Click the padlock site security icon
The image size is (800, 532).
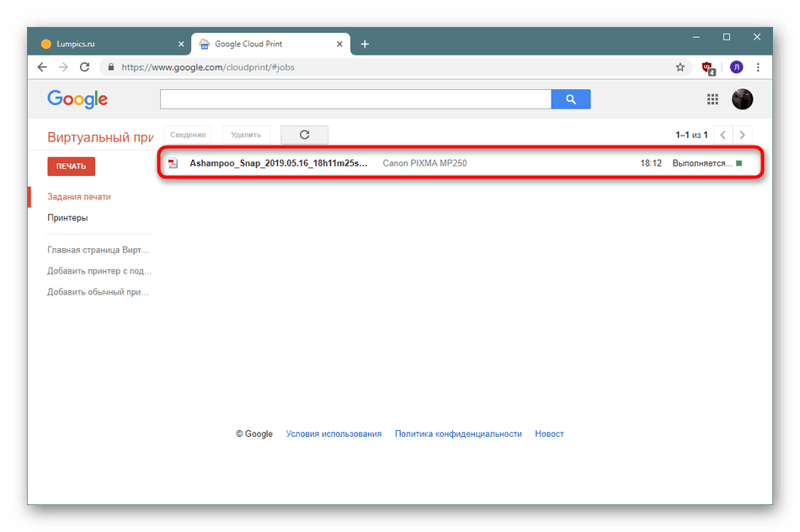coord(110,66)
